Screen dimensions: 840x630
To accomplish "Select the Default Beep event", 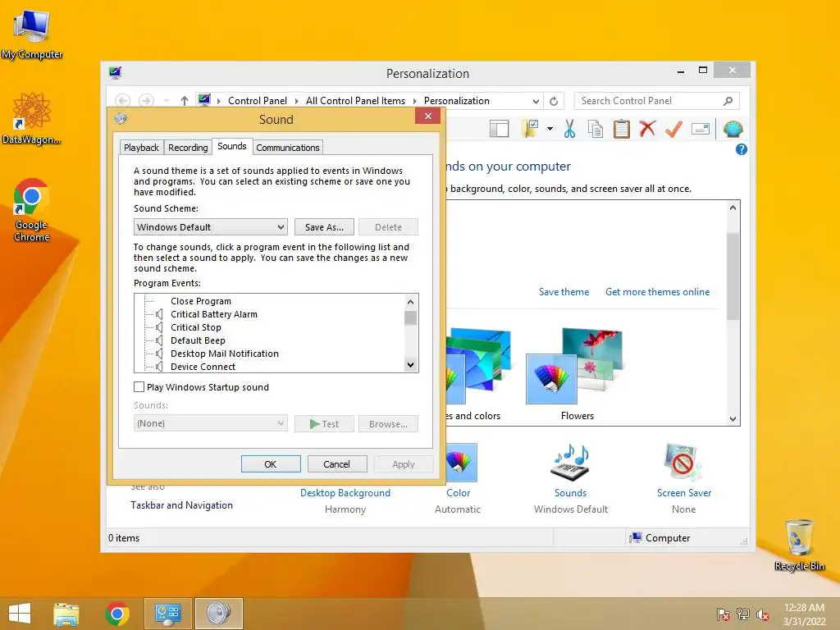I will click(x=198, y=340).
